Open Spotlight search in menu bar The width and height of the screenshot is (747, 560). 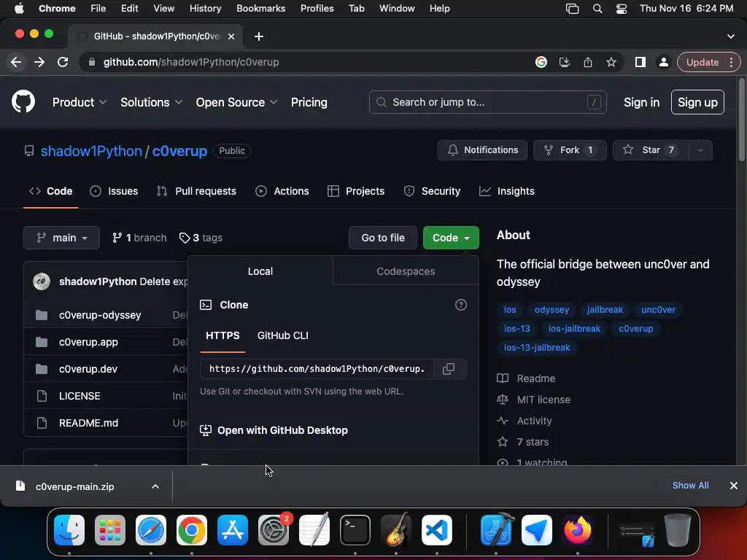pos(597,9)
